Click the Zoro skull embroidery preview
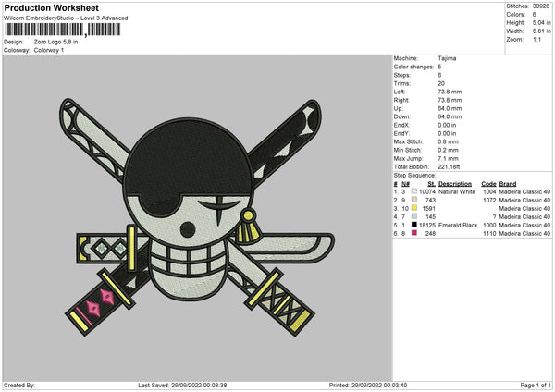The width and height of the screenshot is (555, 392). click(197, 217)
